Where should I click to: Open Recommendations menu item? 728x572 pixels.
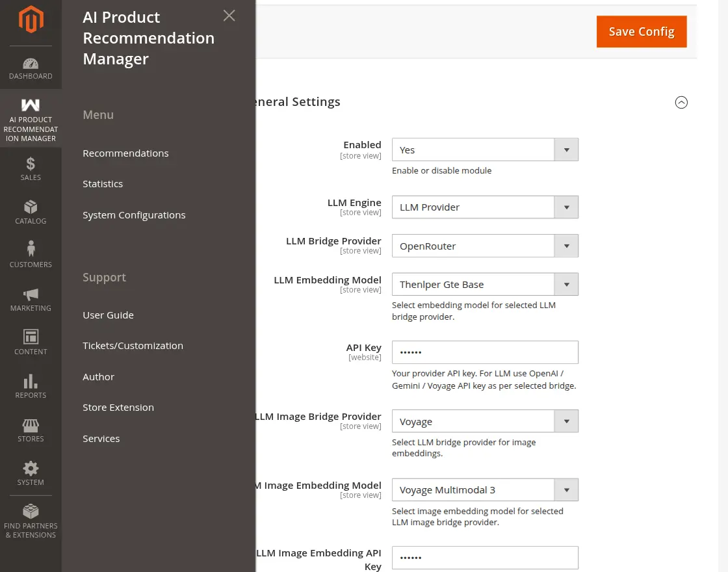click(x=125, y=153)
